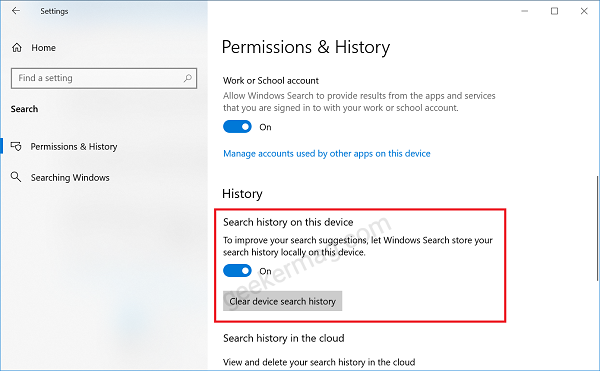Click the Search category label in sidebar
The height and width of the screenshot is (371, 600).
point(24,109)
